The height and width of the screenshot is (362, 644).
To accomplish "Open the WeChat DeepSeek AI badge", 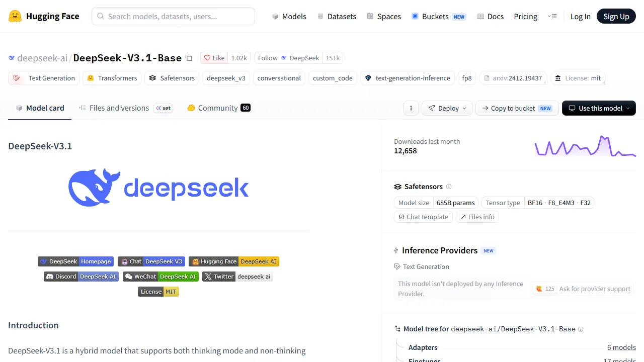I will point(160,277).
